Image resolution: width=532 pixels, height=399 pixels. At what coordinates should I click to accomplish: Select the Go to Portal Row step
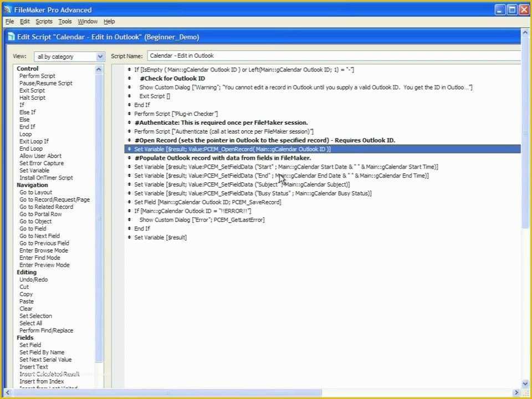[x=40, y=214]
